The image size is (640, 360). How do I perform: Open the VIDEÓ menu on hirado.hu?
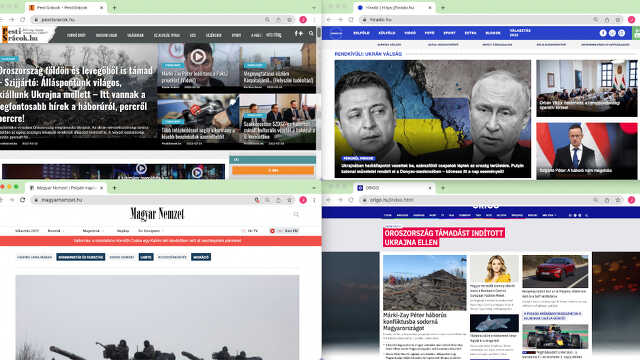(410, 33)
